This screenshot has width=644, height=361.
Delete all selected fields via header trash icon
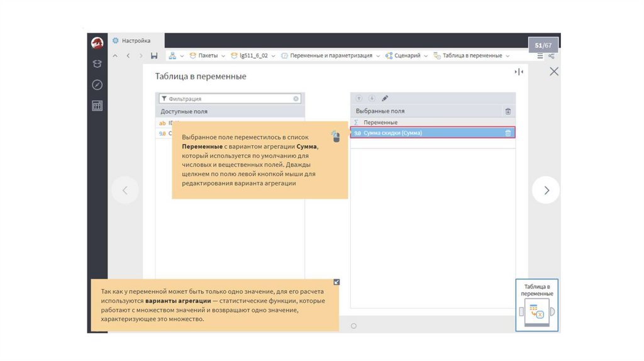(x=508, y=111)
